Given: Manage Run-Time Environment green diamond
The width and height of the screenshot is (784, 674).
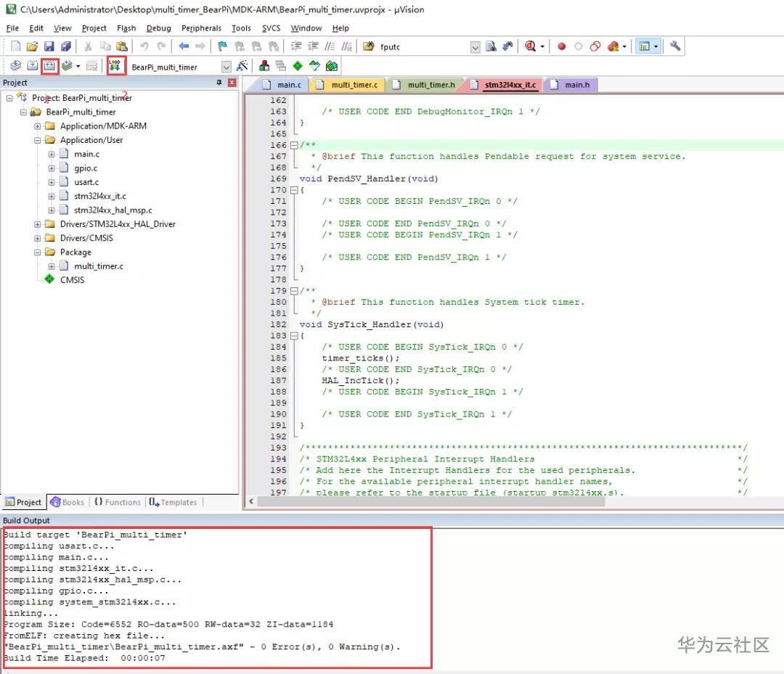Looking at the screenshot, I should pos(298,66).
